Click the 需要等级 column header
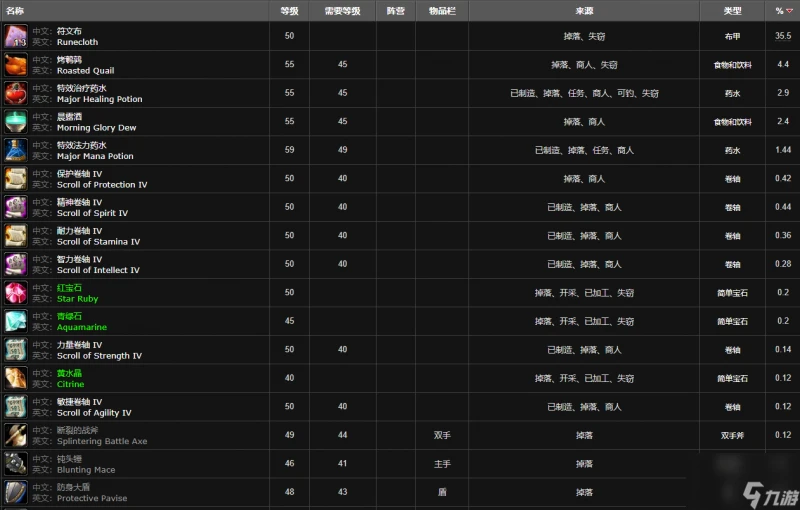The height and width of the screenshot is (510, 800). click(x=342, y=10)
